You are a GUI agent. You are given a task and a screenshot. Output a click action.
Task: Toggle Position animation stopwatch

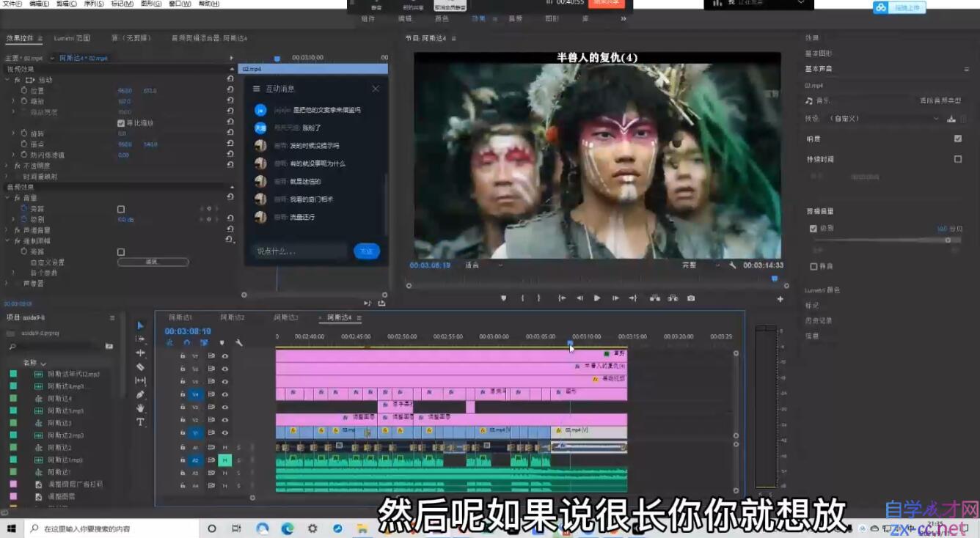pyautogui.click(x=23, y=90)
